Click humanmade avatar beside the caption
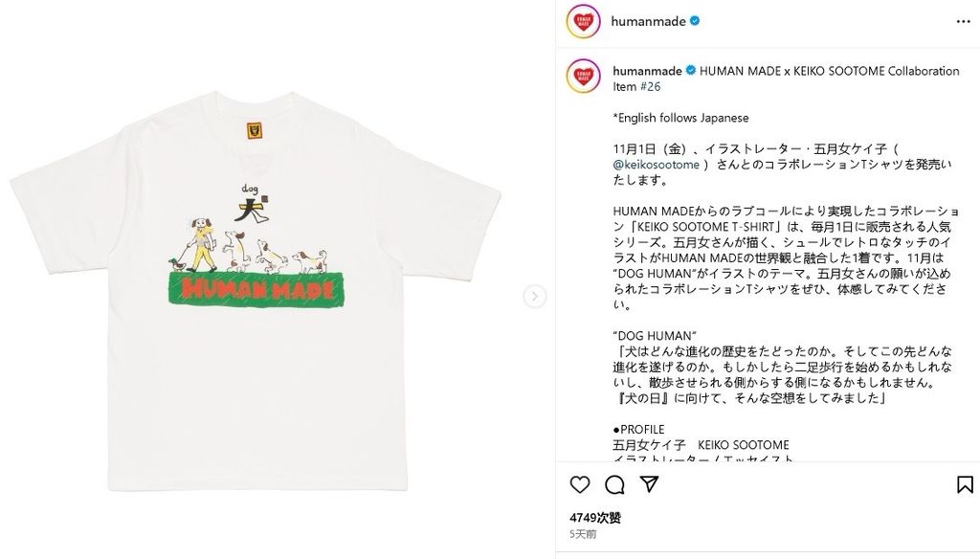Screen dimensions: 980x559 click(583, 77)
